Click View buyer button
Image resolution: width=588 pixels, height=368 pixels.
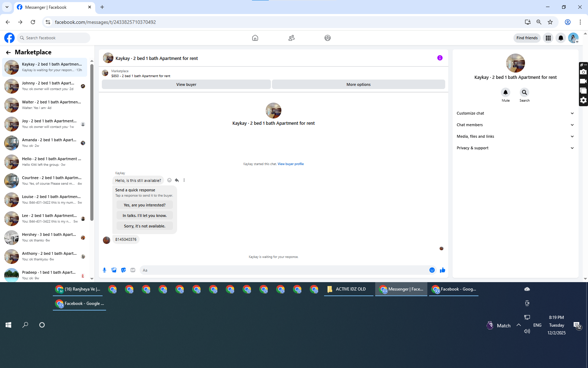pos(186,84)
